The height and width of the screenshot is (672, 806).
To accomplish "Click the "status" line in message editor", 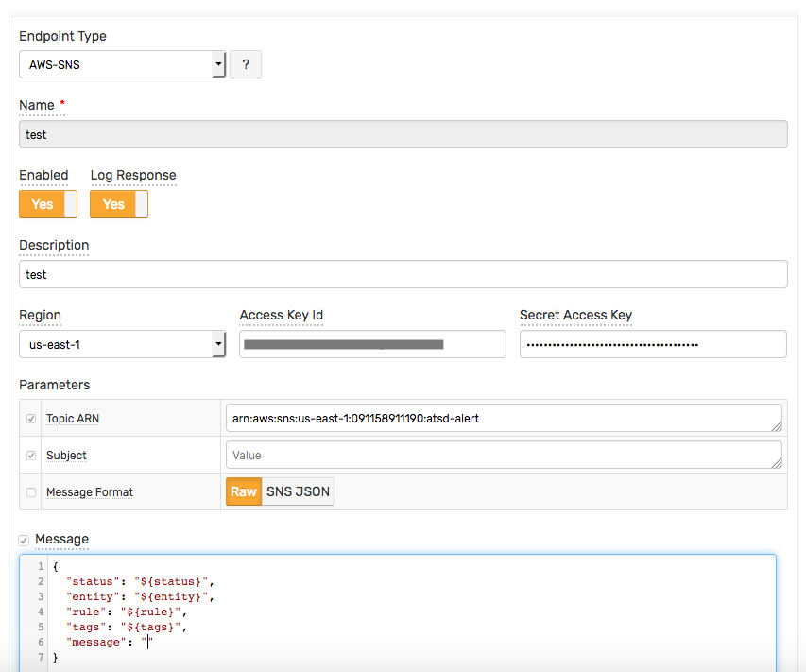I will pyautogui.click(x=140, y=581).
